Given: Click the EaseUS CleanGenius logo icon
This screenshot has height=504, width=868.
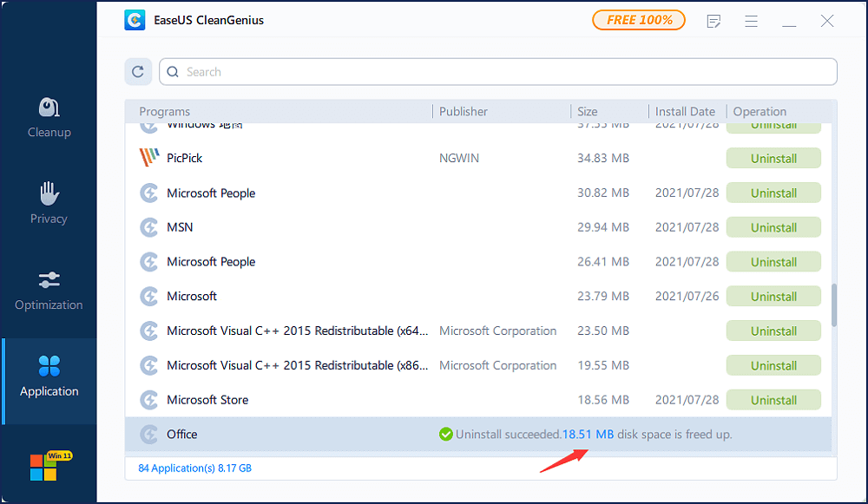Looking at the screenshot, I should (x=135, y=20).
